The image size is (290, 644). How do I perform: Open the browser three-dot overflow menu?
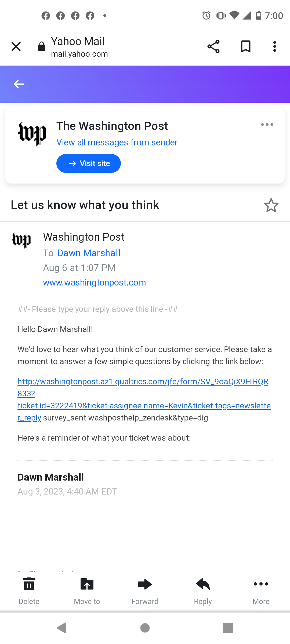(x=274, y=47)
